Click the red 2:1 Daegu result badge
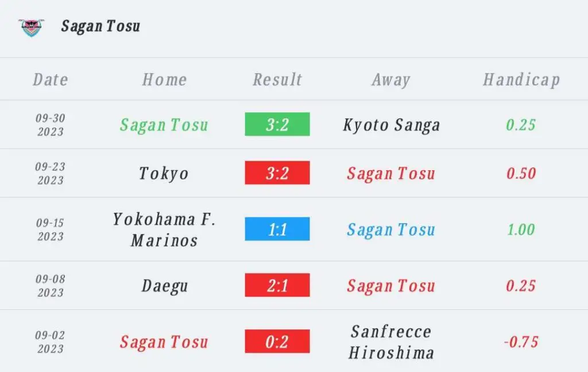588x372 pixels. (x=277, y=285)
